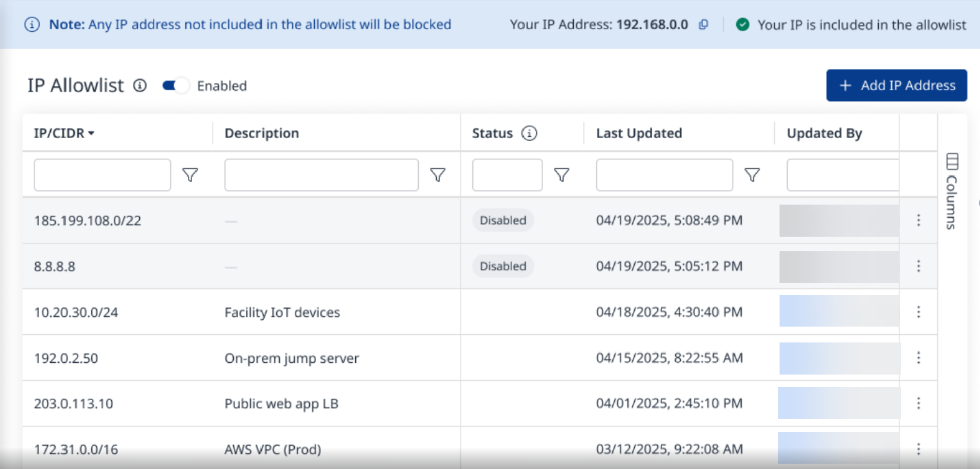980x469 pixels.
Task: Expand actions menu for 192.0.2.50 row
Action: [918, 358]
